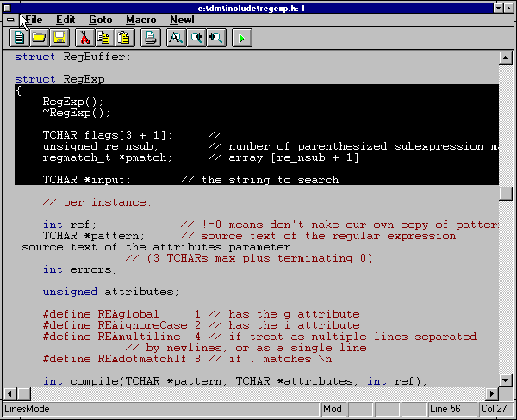
Task: Cut selection with the scissors icon
Action: tap(84, 38)
